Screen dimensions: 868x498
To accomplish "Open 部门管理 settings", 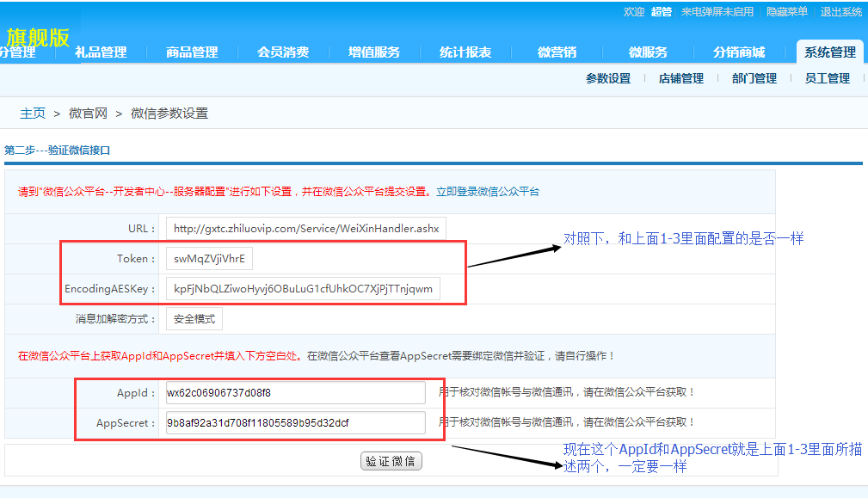I will click(754, 78).
